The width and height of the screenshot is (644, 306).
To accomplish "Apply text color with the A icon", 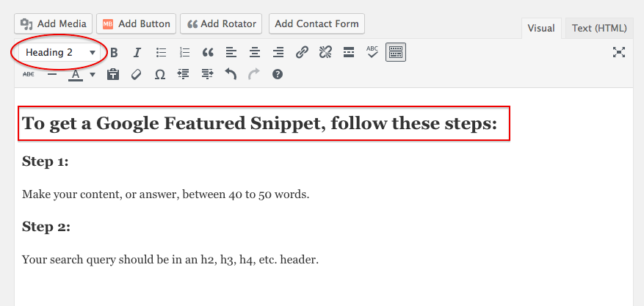I will pyautogui.click(x=76, y=75).
